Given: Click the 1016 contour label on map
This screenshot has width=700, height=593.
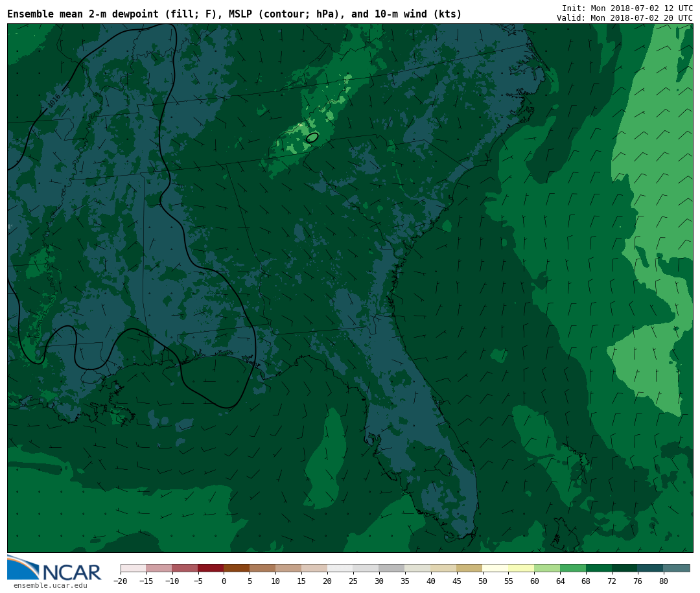Looking at the screenshot, I should pos(54,100).
